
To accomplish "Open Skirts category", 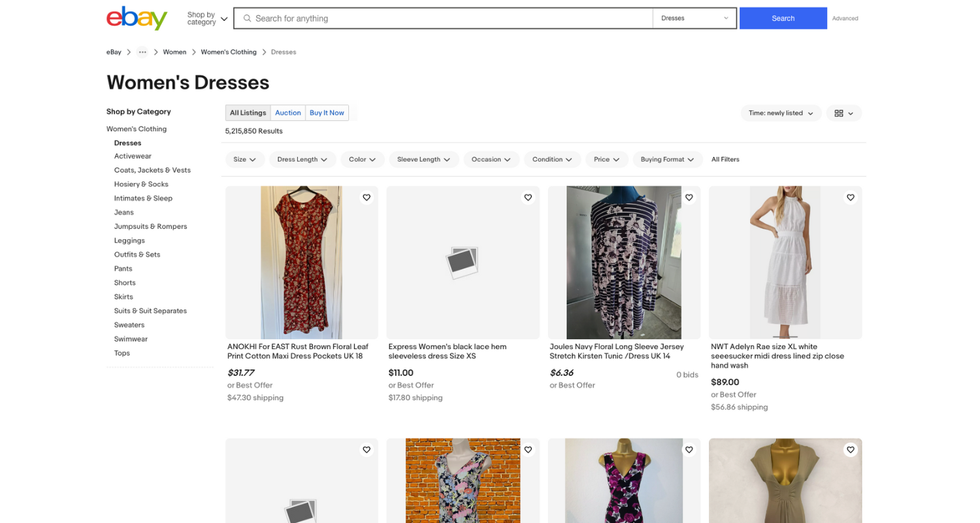I will click(123, 297).
